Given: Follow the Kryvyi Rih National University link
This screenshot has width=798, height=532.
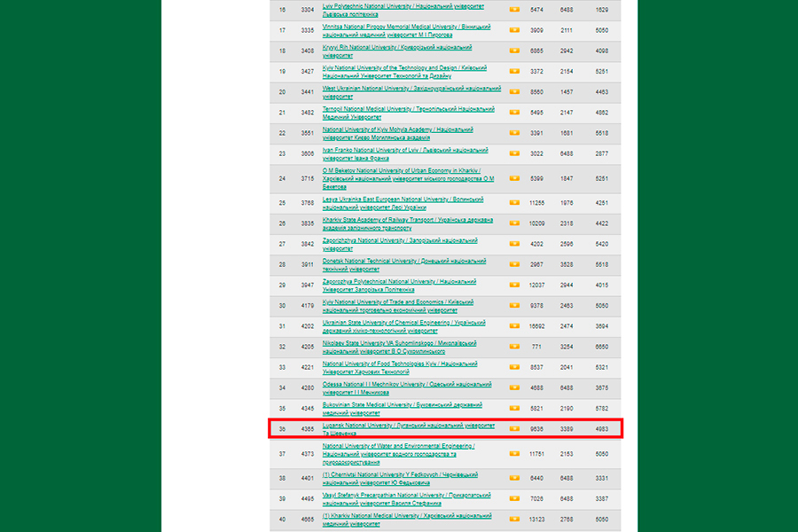Looking at the screenshot, I should (397, 51).
